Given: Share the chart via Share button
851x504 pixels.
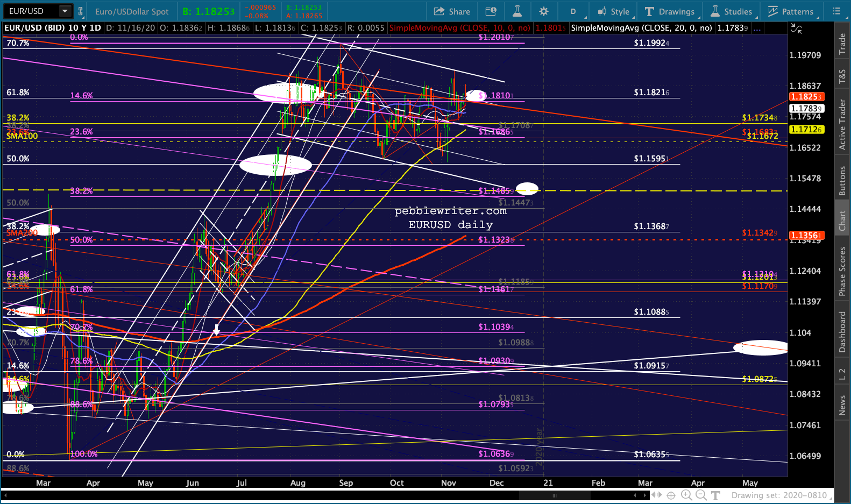Looking at the screenshot, I should click(452, 11).
